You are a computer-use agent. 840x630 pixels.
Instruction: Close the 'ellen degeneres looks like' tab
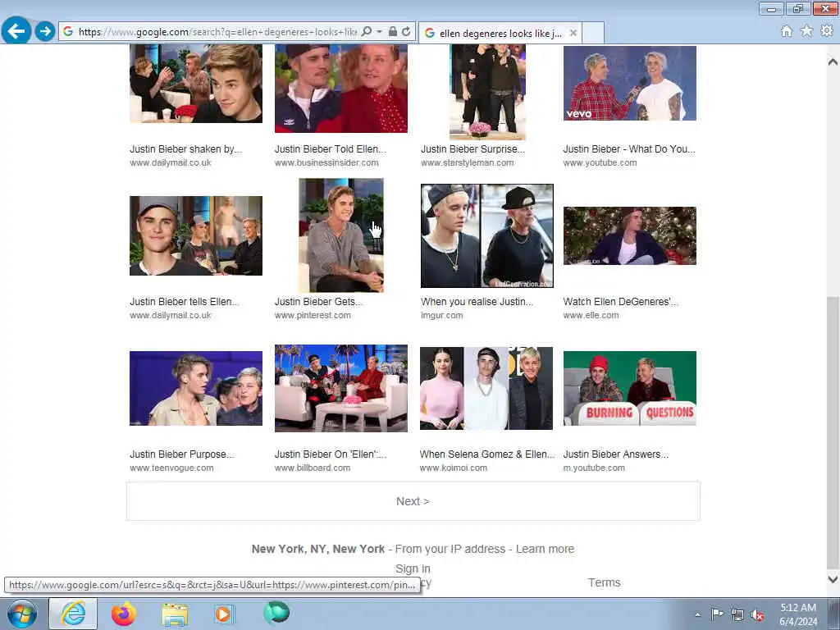tap(573, 33)
